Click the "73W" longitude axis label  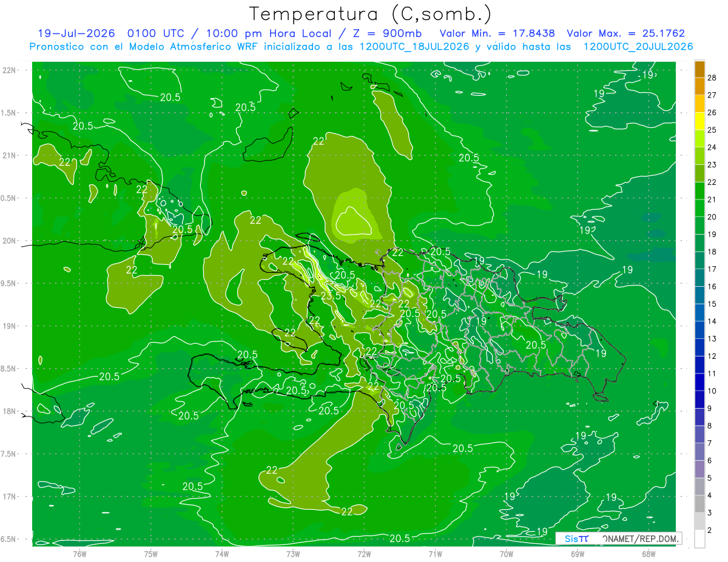pos(293,554)
